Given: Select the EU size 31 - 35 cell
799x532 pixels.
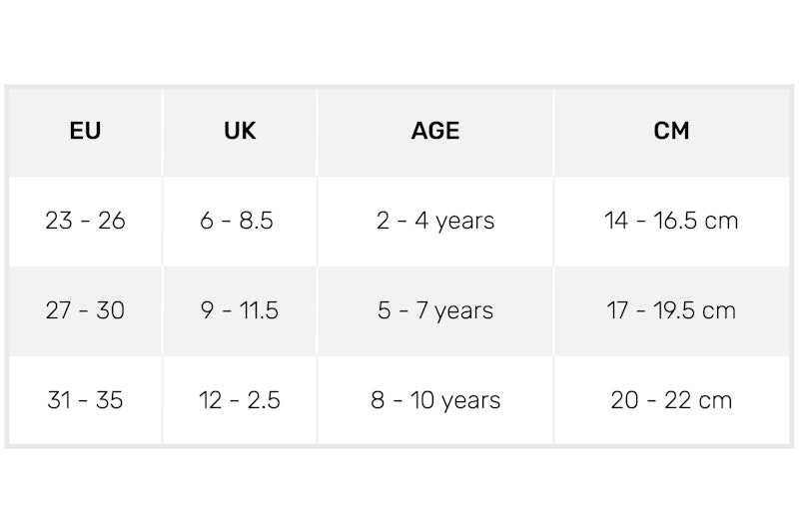Looking at the screenshot, I should tap(86, 400).
